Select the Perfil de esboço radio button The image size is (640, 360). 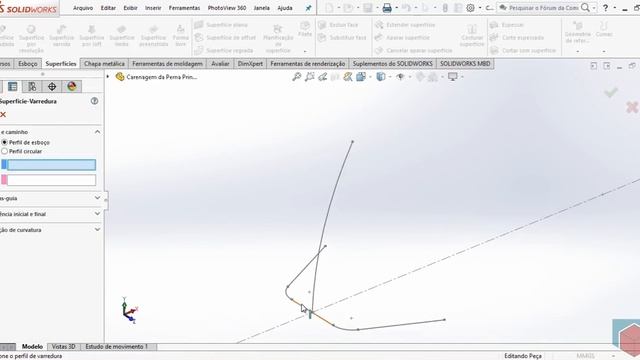pos(4,142)
